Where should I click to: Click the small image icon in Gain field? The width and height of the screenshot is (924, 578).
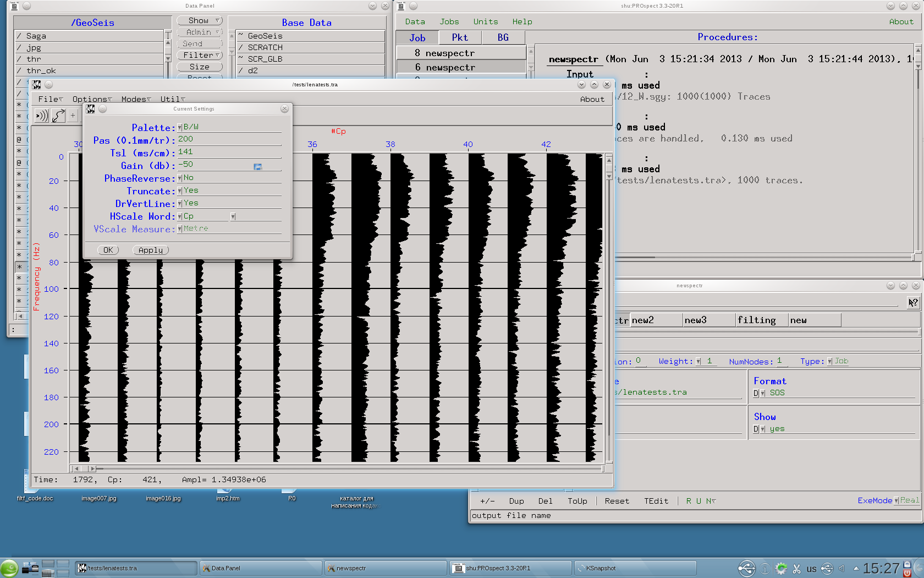click(257, 166)
